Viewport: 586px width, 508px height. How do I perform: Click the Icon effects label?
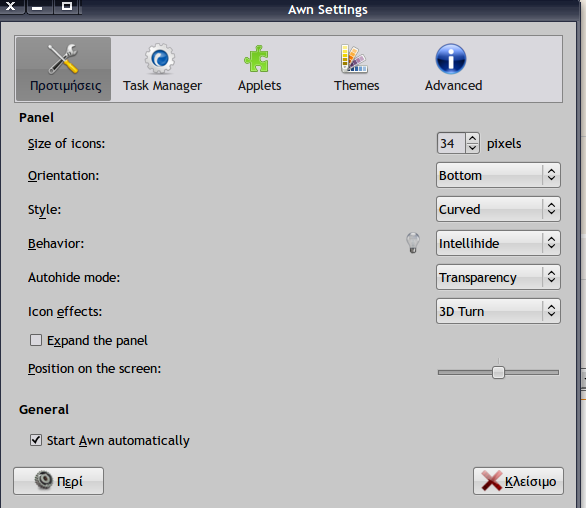65,311
